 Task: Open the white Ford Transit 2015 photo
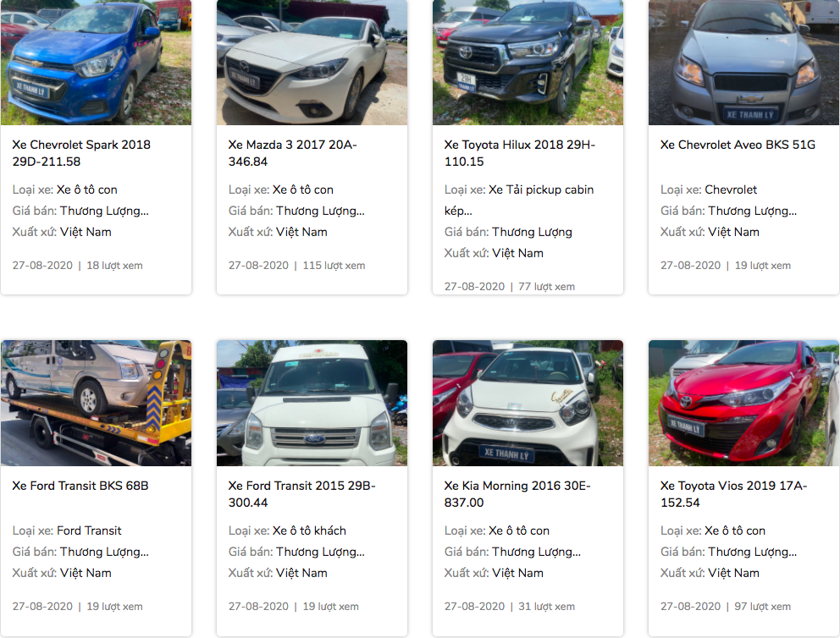point(312,403)
